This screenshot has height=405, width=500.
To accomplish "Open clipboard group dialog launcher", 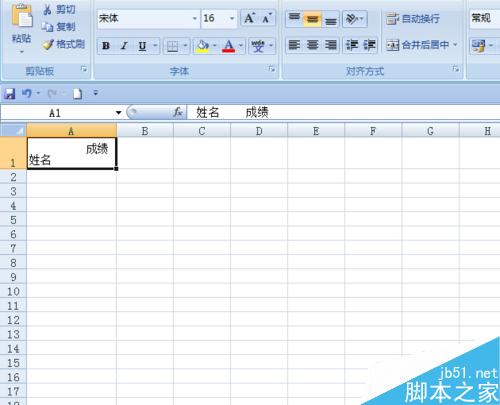I will pos(83,69).
